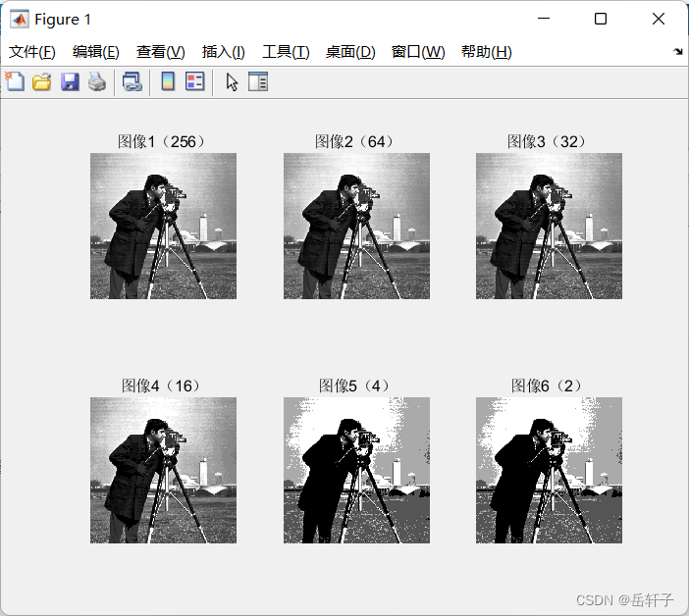Minimize the Figure 1 window

tap(544, 19)
